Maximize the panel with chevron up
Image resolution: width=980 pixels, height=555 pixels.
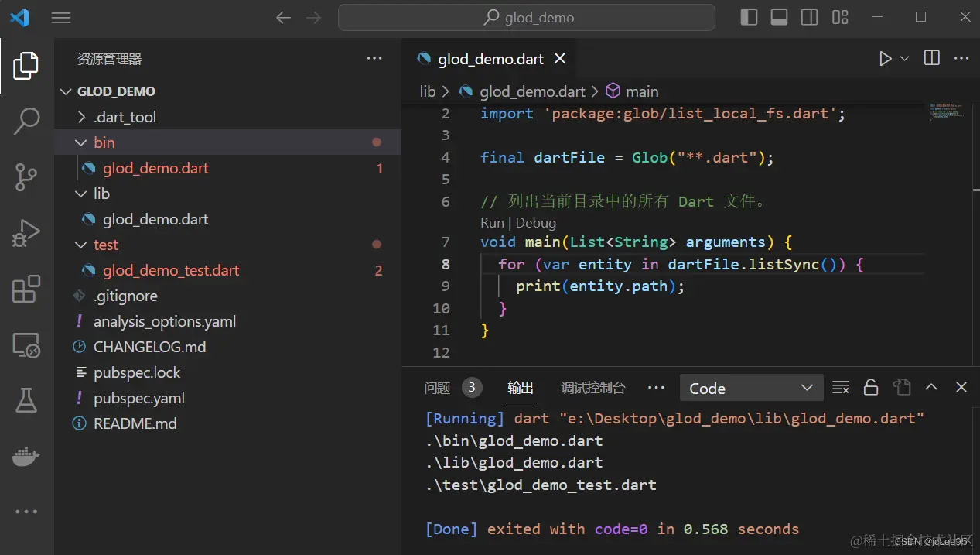point(931,387)
